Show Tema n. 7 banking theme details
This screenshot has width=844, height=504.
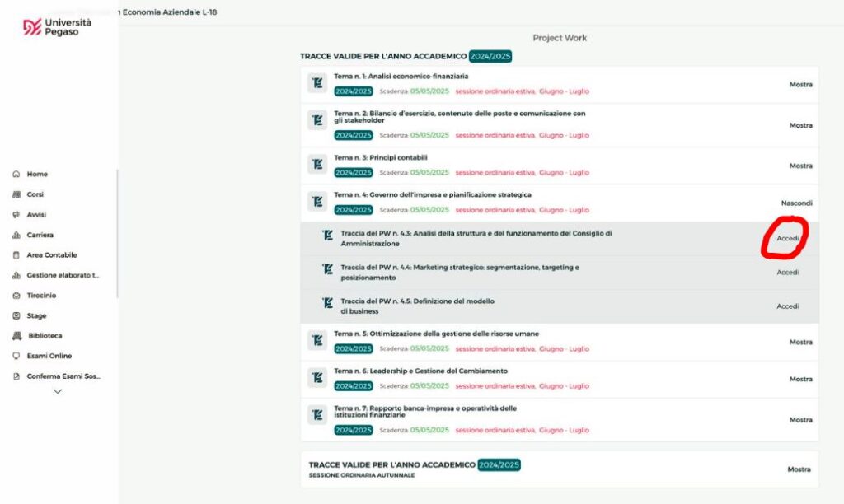pos(800,420)
